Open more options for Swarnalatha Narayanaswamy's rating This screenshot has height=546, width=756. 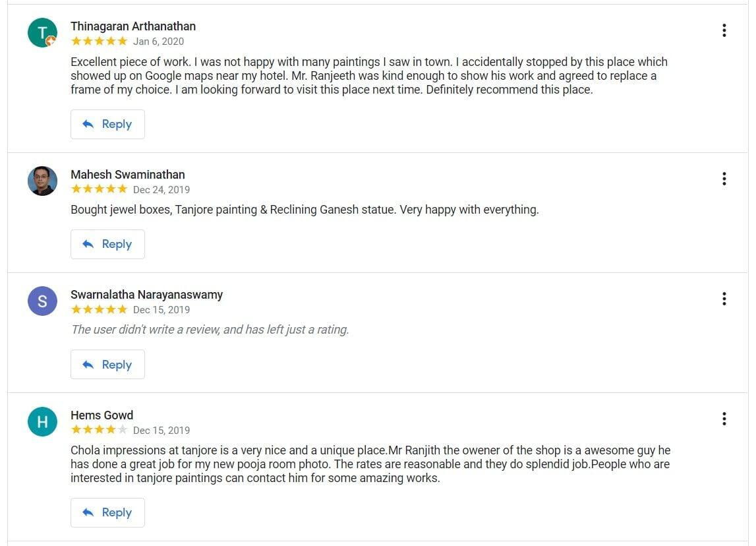(724, 299)
